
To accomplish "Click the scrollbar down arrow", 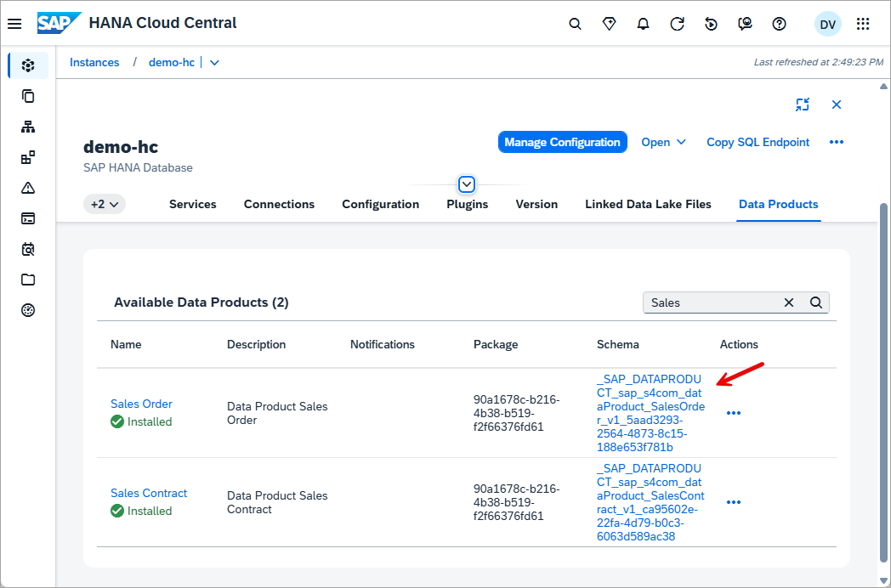I will 883,580.
